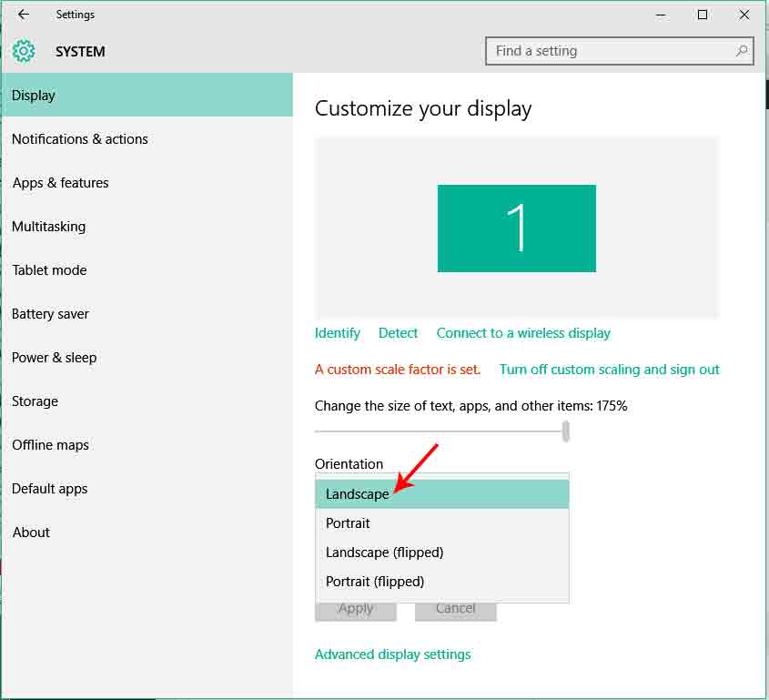769x700 pixels.
Task: Navigate to Storage settings
Action: point(35,401)
